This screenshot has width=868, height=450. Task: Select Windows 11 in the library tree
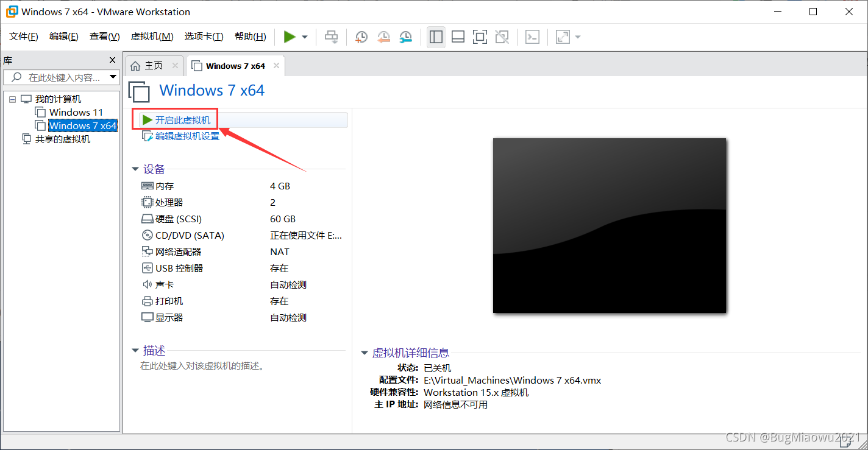pyautogui.click(x=76, y=112)
